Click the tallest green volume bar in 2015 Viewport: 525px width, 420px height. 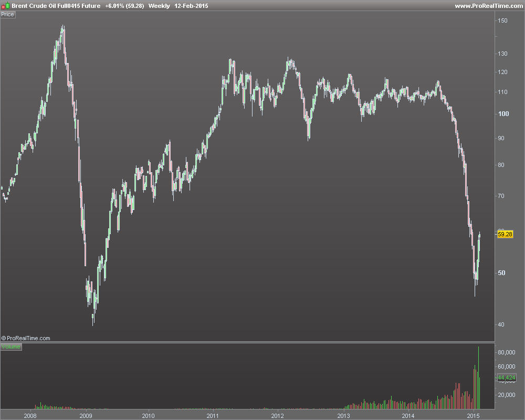[x=478, y=377]
